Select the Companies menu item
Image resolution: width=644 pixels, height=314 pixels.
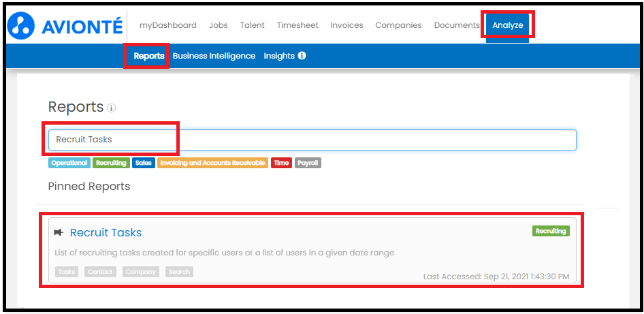click(x=398, y=25)
